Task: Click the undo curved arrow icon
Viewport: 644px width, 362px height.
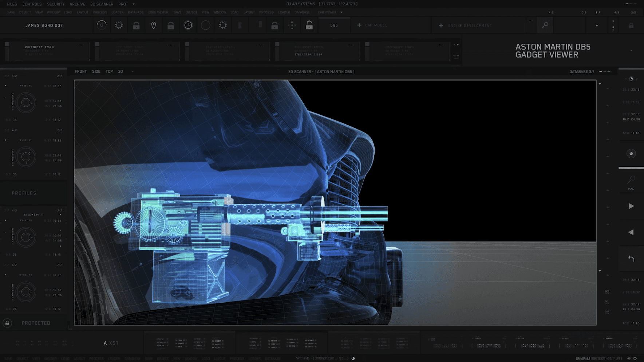Action: (631, 259)
